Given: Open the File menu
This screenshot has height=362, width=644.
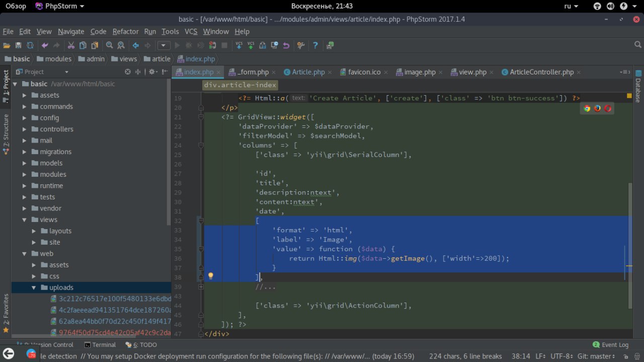Looking at the screenshot, I should click(x=8, y=31).
